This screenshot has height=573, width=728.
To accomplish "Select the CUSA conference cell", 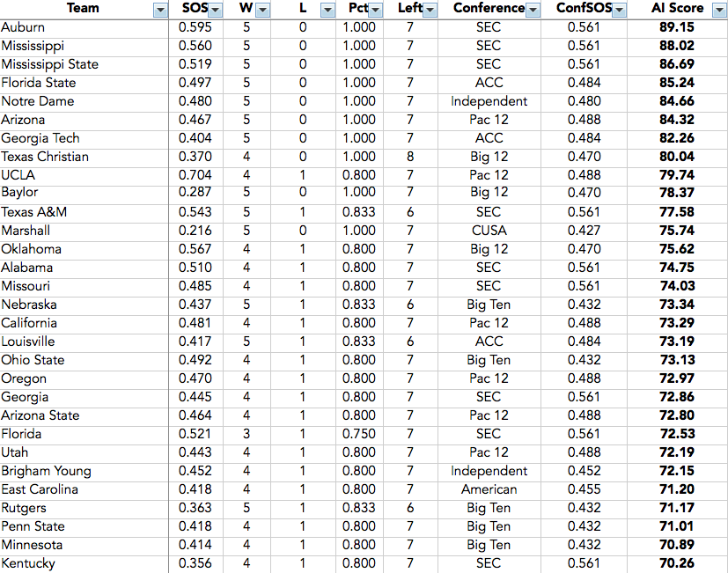I will 489,231.
